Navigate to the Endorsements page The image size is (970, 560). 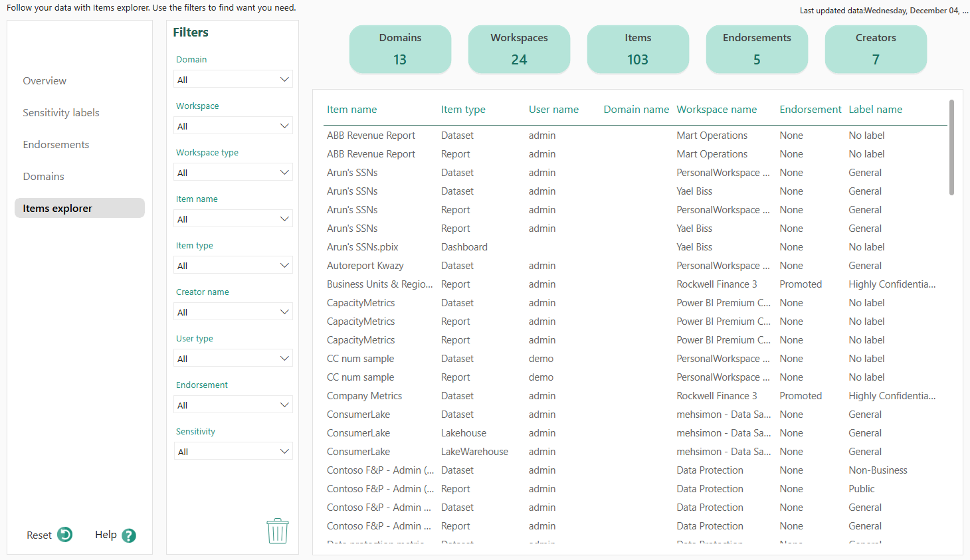[x=56, y=145]
